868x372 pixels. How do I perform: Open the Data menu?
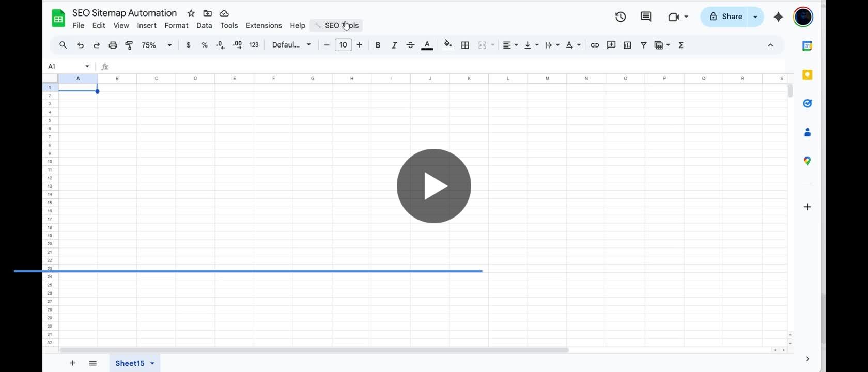204,25
